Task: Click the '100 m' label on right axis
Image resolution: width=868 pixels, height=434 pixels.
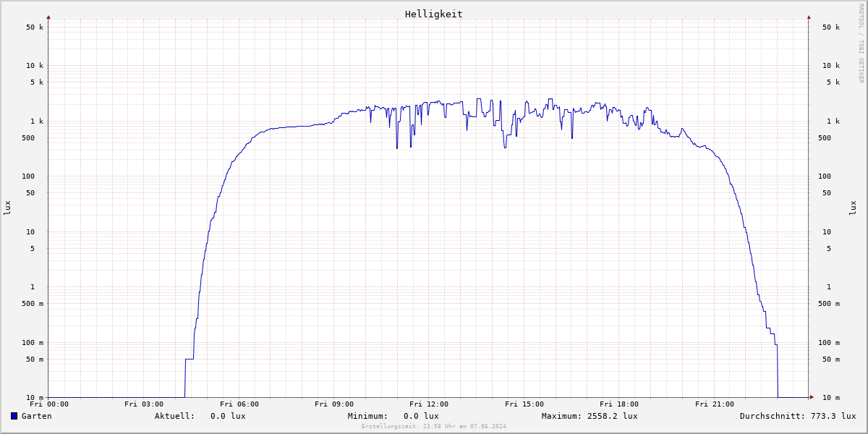Action: [x=829, y=343]
